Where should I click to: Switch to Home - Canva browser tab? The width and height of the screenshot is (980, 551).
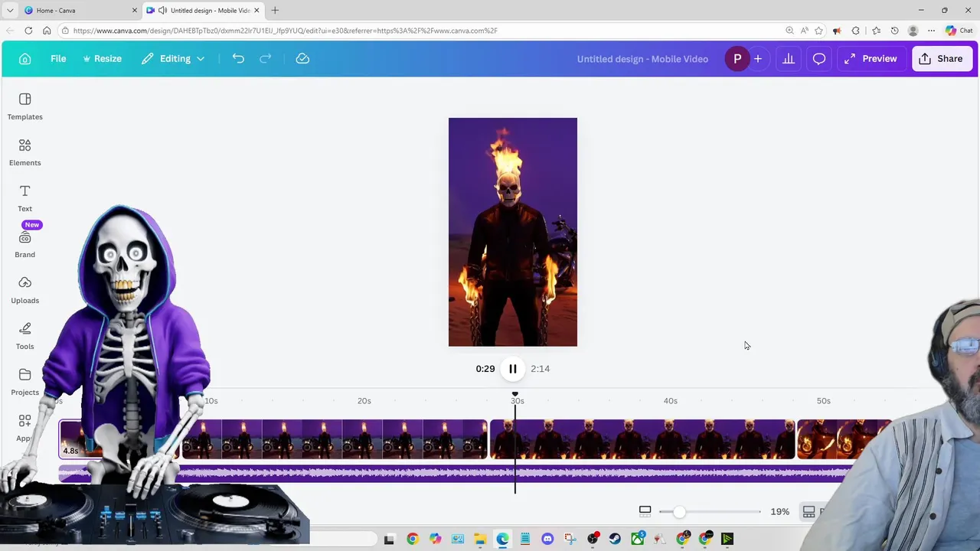click(x=80, y=10)
